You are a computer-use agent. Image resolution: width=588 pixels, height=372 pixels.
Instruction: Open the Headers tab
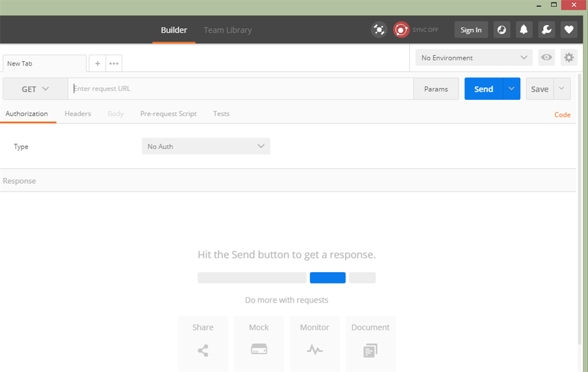point(78,114)
